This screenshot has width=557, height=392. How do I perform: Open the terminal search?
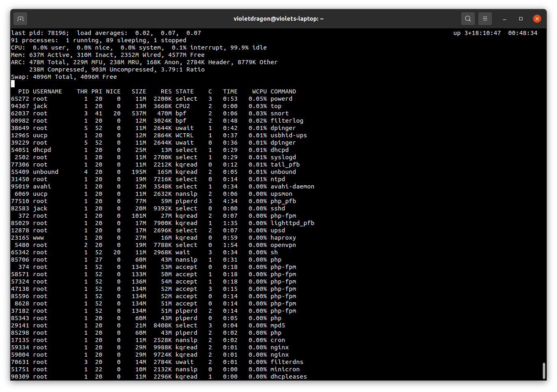pos(468,19)
